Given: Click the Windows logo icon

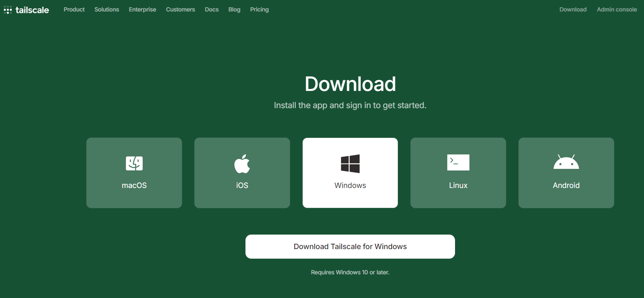Looking at the screenshot, I should (x=350, y=164).
